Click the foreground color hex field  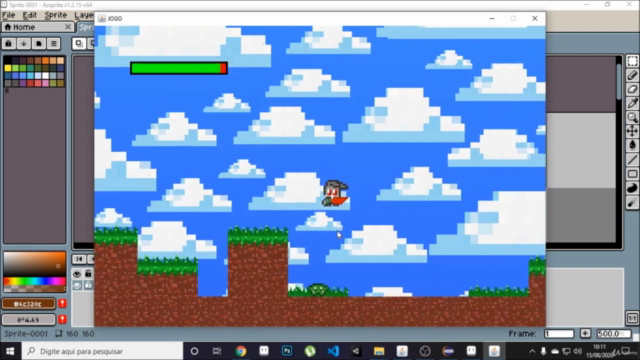29,304
